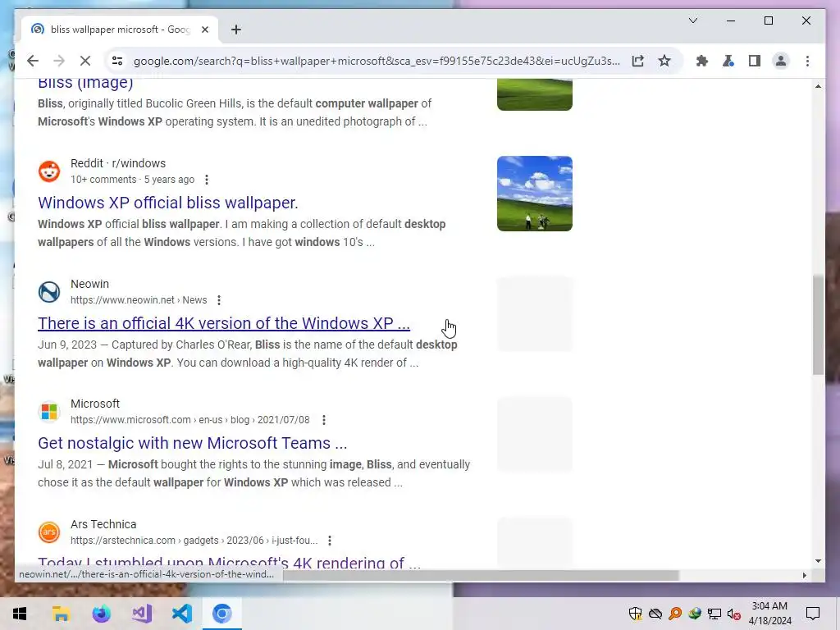The image size is (840, 630).
Task: Click the arstechnica.com gadgets URL breadcrumb
Action: (194, 541)
